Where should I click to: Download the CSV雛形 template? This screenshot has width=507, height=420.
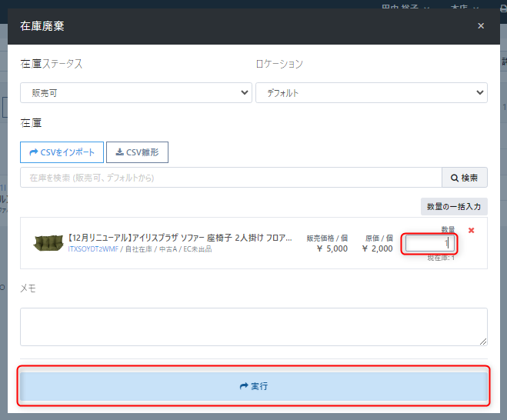pos(137,152)
